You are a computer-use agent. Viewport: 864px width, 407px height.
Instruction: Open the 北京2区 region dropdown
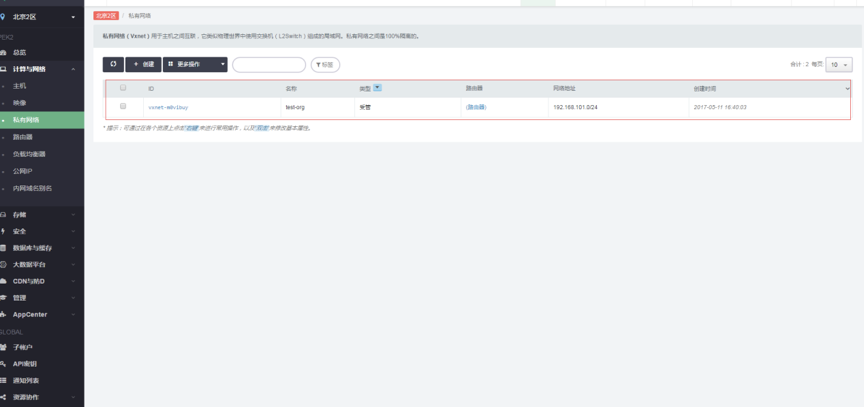click(40, 17)
